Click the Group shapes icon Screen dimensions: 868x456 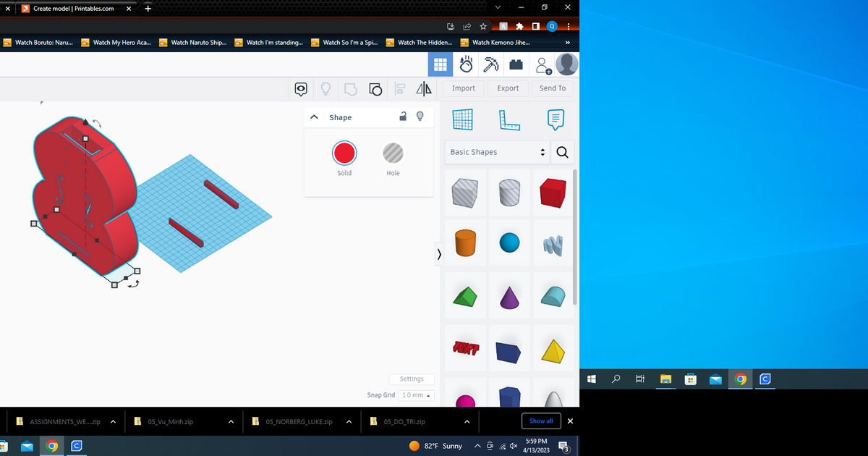351,89
